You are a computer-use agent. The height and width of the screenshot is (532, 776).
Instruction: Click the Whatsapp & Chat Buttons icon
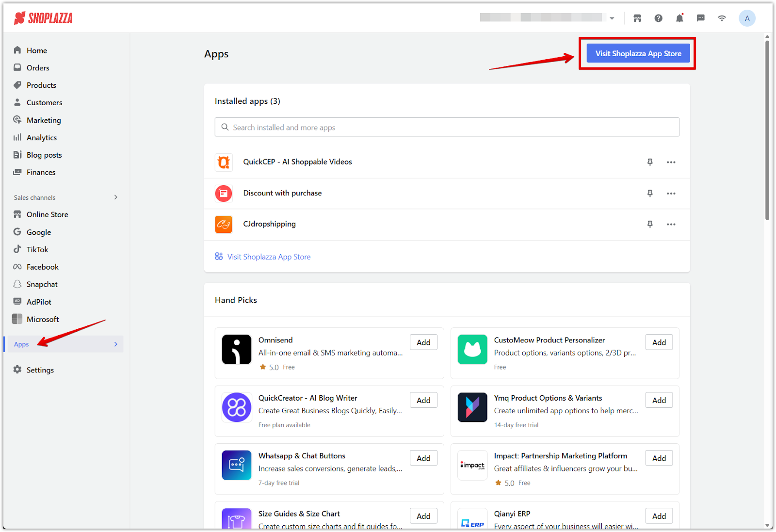click(237, 465)
